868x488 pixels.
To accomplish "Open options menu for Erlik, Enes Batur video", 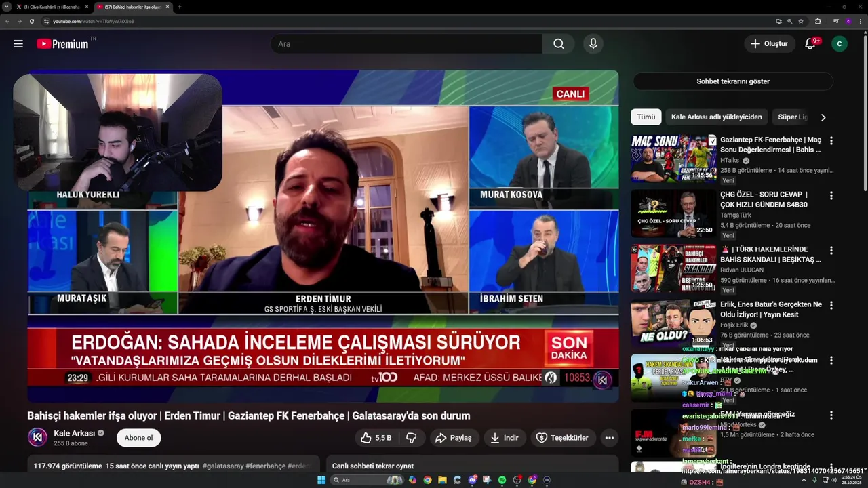I will point(831,306).
